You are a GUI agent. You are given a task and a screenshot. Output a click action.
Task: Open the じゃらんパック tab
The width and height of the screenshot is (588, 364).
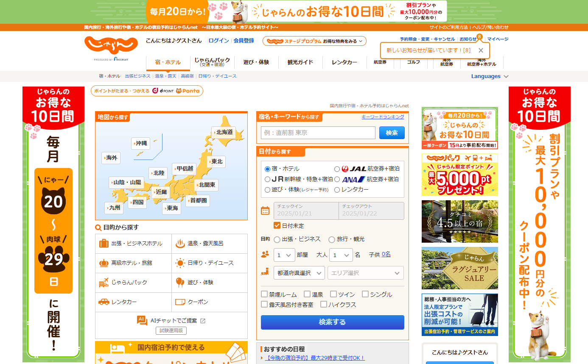[212, 62]
